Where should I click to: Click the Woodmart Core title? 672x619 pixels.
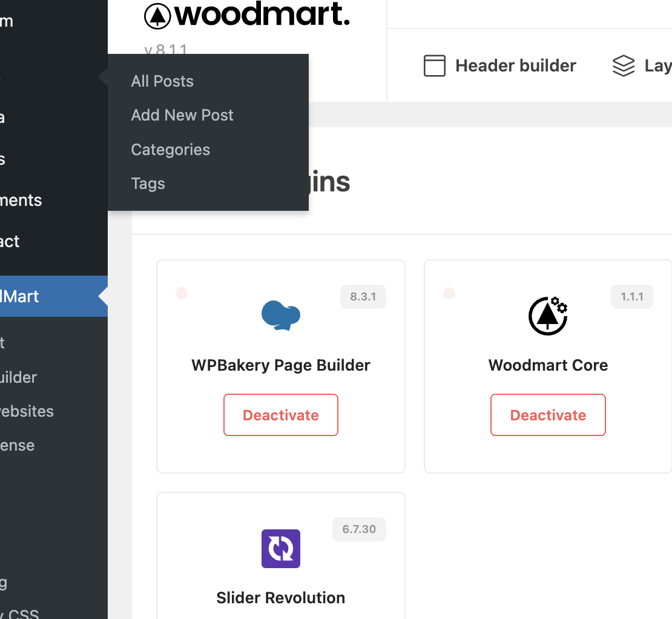(x=548, y=365)
